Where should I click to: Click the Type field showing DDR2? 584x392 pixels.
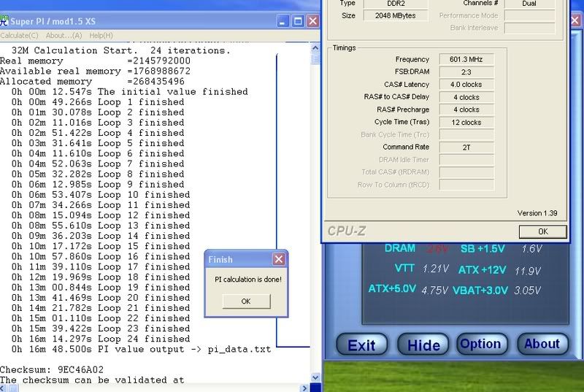click(x=396, y=4)
